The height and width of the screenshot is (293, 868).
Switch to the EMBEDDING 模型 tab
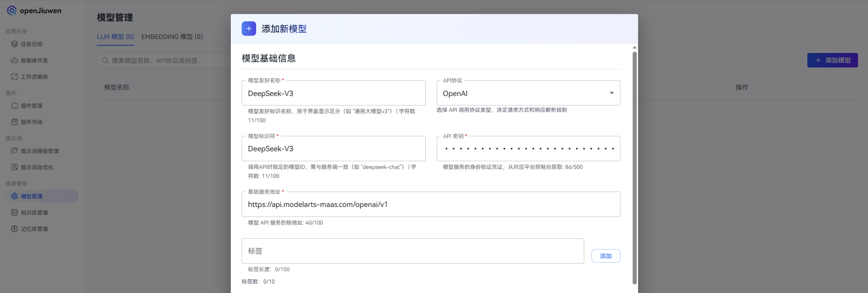pyautogui.click(x=172, y=37)
